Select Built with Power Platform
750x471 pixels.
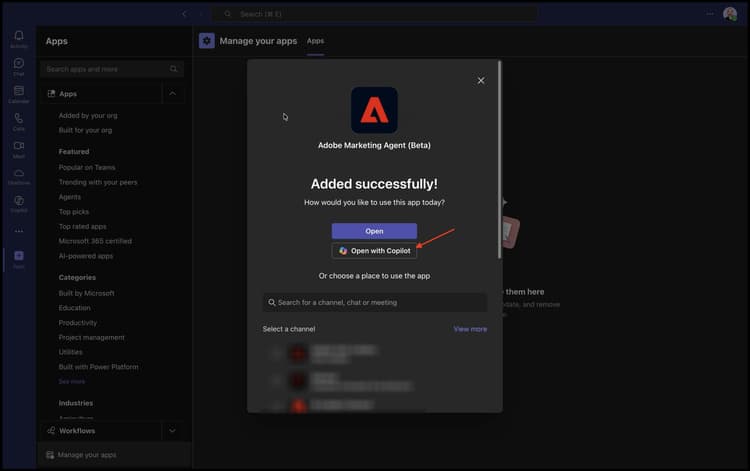tap(99, 367)
